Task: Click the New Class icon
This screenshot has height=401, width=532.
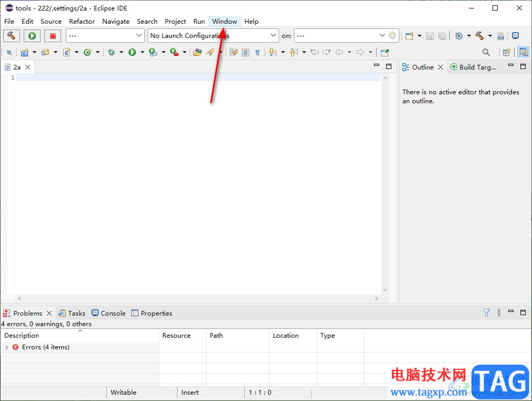Action: [87, 52]
